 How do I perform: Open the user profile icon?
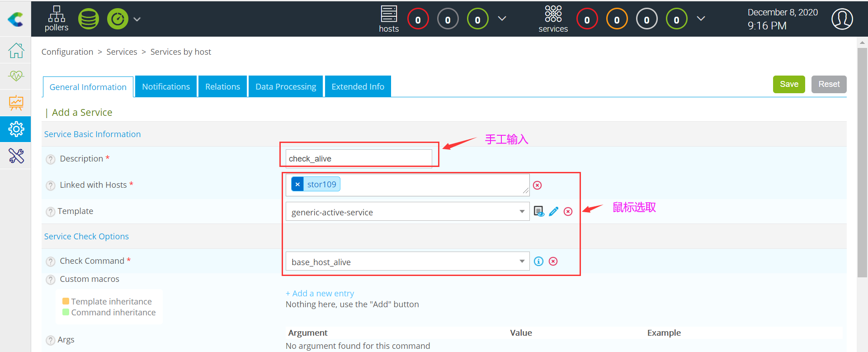click(x=842, y=19)
